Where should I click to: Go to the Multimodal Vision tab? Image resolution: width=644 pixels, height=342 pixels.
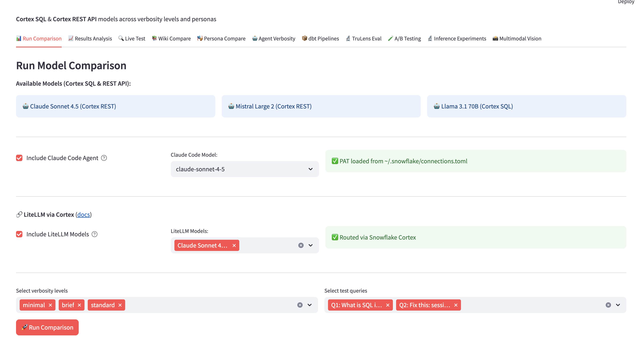pyautogui.click(x=517, y=38)
